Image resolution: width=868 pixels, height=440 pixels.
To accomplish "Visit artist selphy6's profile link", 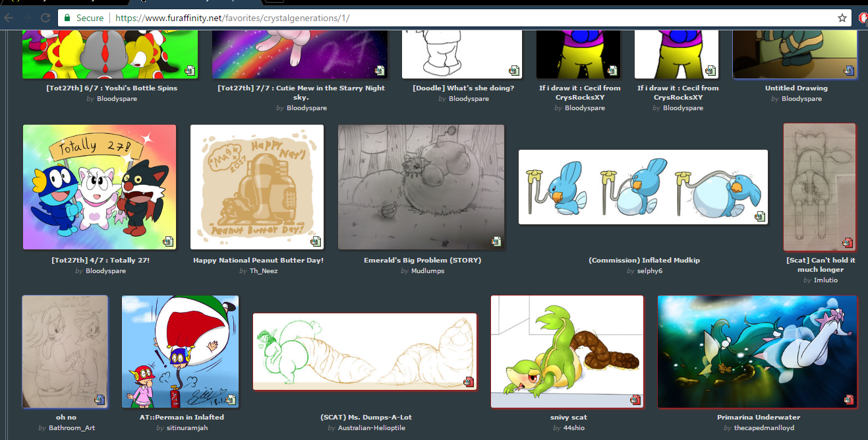I will [650, 270].
